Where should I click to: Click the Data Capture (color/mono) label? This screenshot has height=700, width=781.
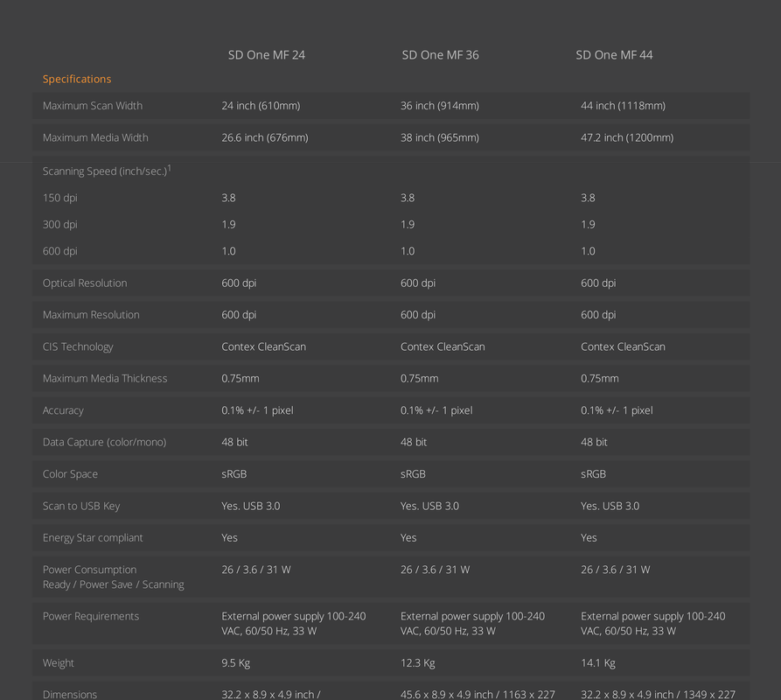point(105,443)
